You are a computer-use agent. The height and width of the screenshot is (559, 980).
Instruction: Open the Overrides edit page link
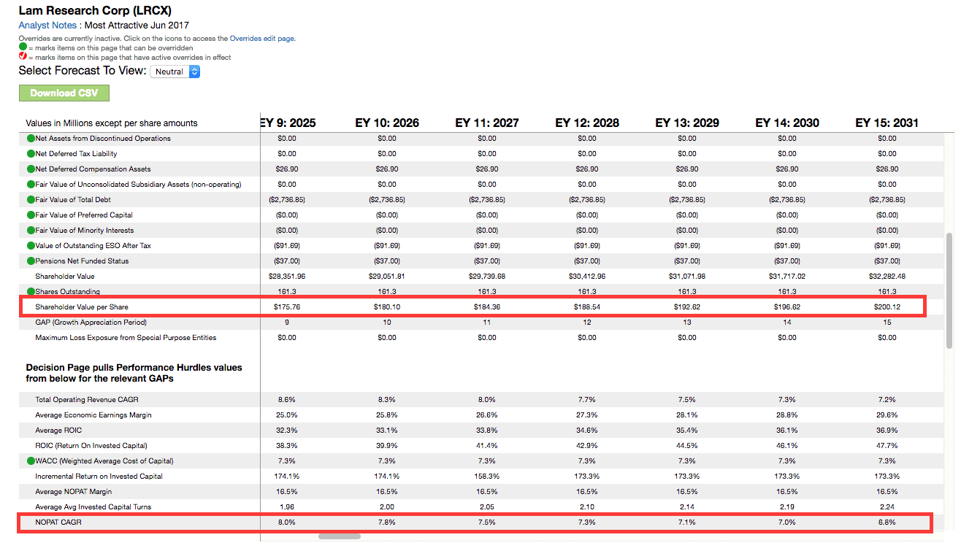pyautogui.click(x=262, y=39)
